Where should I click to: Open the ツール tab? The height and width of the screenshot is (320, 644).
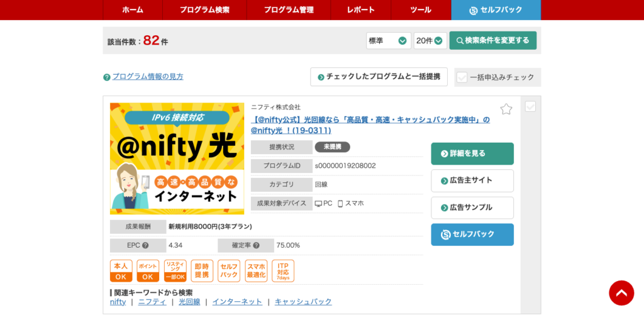(x=421, y=10)
